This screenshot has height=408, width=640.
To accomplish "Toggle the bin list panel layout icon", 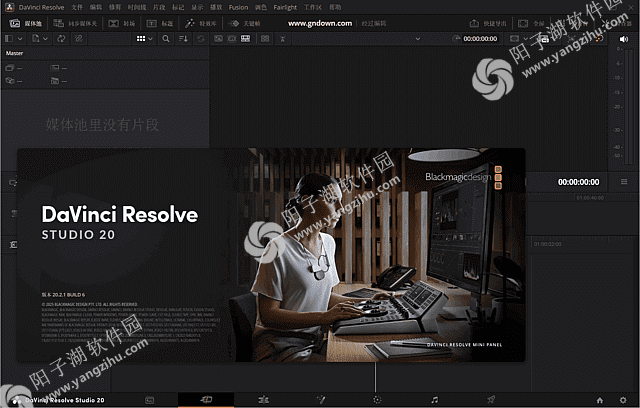I will (x=9, y=39).
